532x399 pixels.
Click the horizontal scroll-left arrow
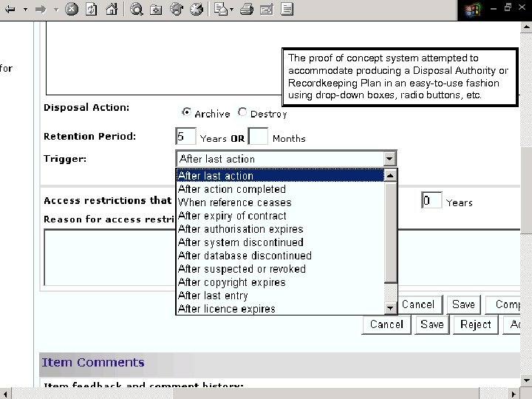[x=5, y=394]
